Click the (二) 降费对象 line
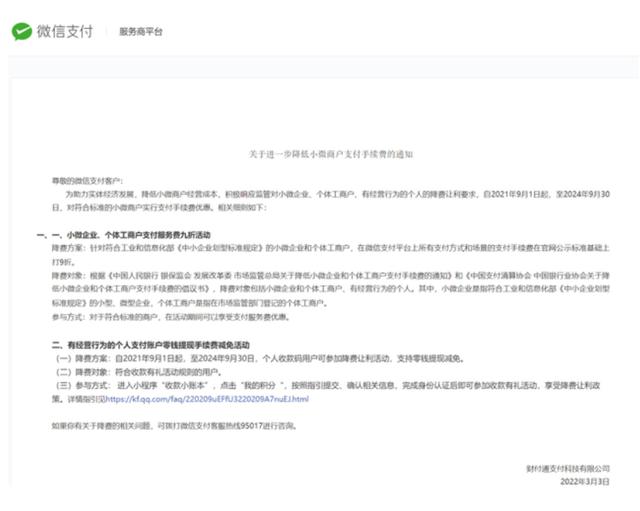This screenshot has width=640, height=511. click(x=139, y=372)
